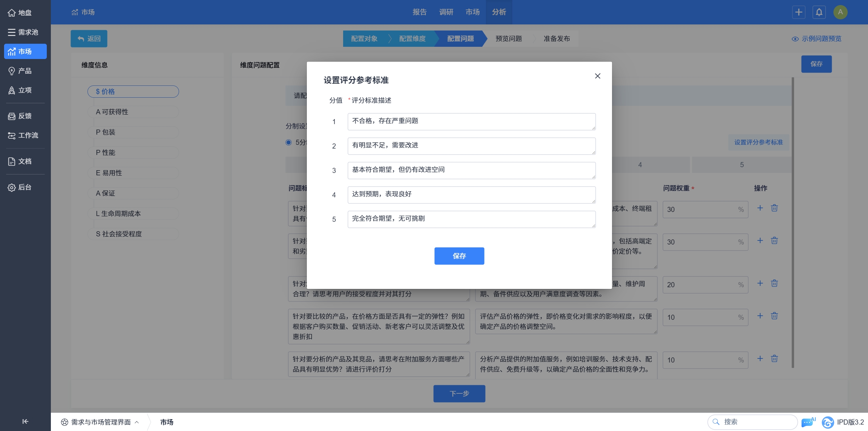Click the notification bell icon

click(x=819, y=13)
